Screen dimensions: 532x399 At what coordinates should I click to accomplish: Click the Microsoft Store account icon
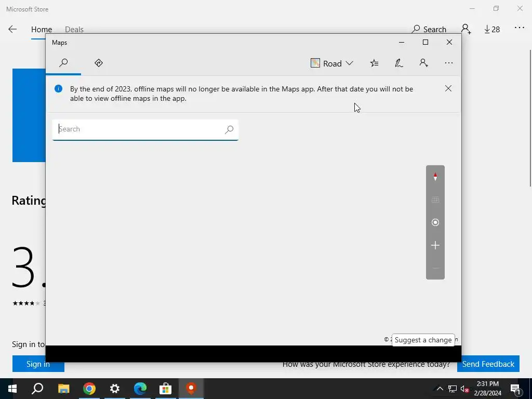(x=466, y=29)
